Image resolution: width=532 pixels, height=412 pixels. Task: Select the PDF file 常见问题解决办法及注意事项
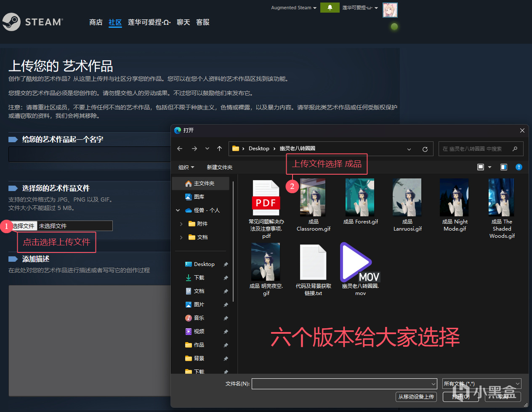(x=266, y=209)
